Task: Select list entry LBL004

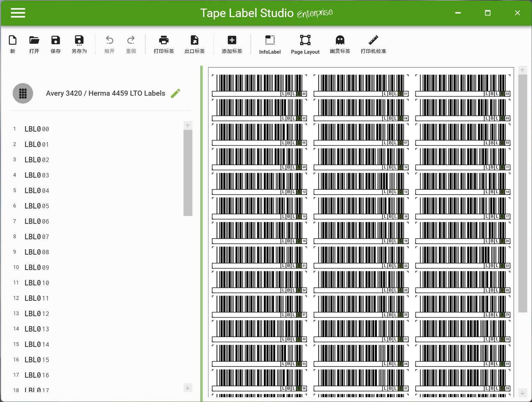Action: pyautogui.click(x=37, y=190)
